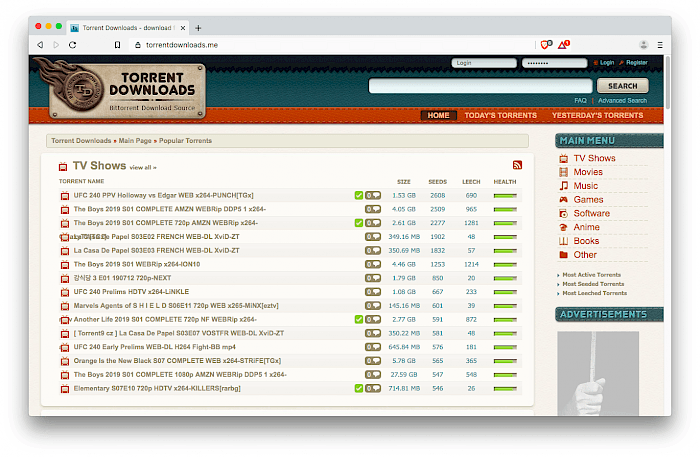The width and height of the screenshot is (700, 457).
Task: Open Music in Main Menu
Action: (x=586, y=186)
